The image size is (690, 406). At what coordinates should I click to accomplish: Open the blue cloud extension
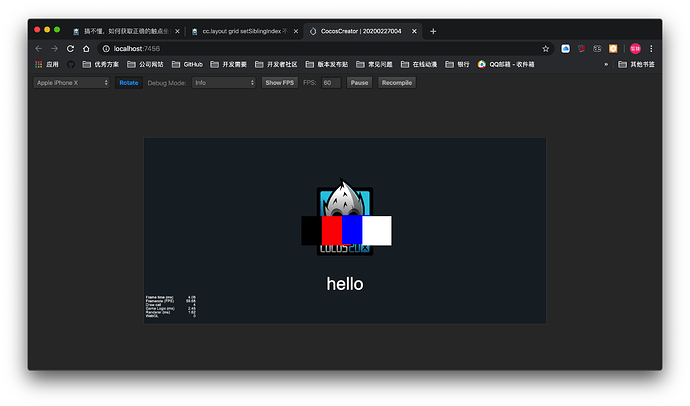point(565,49)
